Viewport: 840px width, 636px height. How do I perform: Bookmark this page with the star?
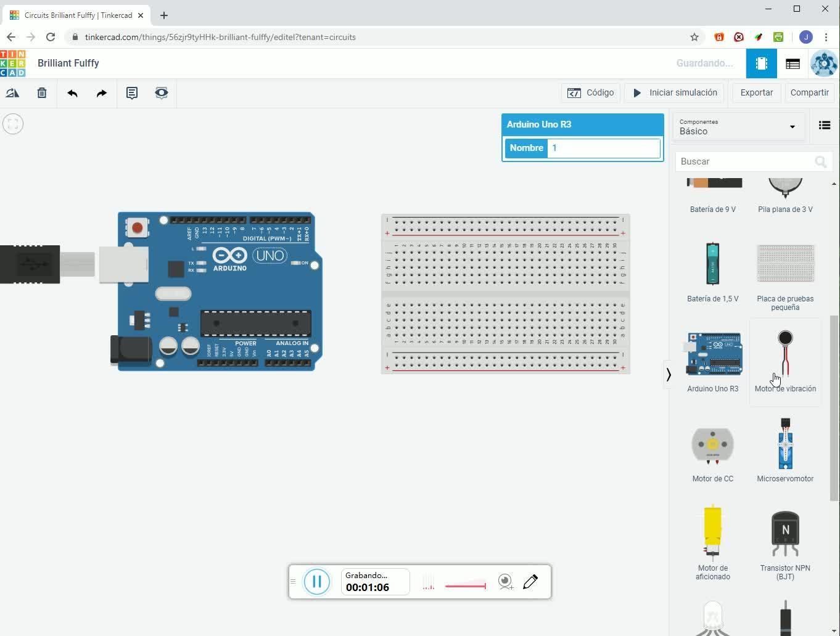click(x=694, y=37)
